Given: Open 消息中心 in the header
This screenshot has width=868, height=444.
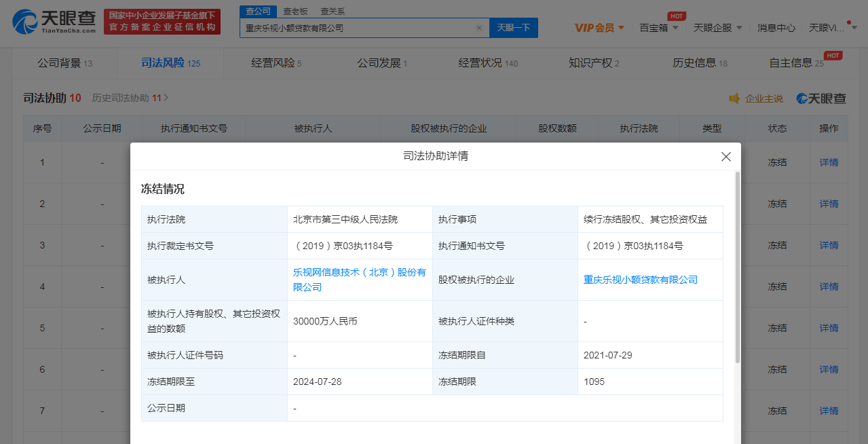Looking at the screenshot, I should (x=776, y=28).
